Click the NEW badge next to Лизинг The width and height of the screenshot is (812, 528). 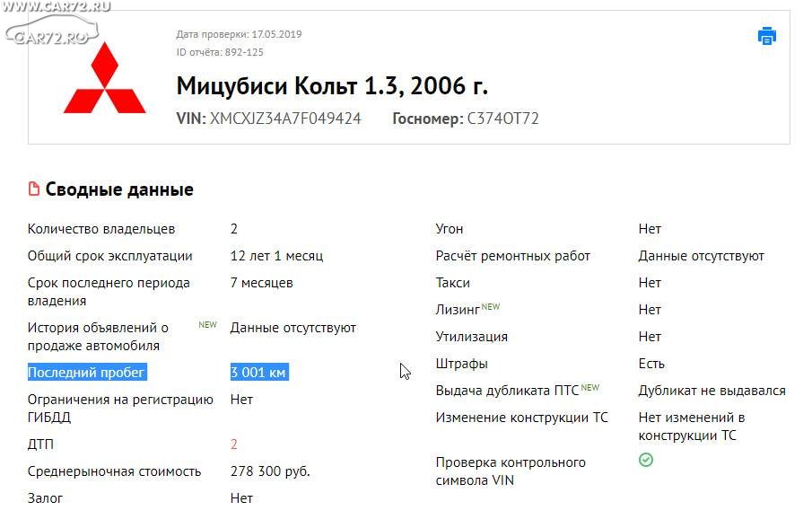coord(491,306)
